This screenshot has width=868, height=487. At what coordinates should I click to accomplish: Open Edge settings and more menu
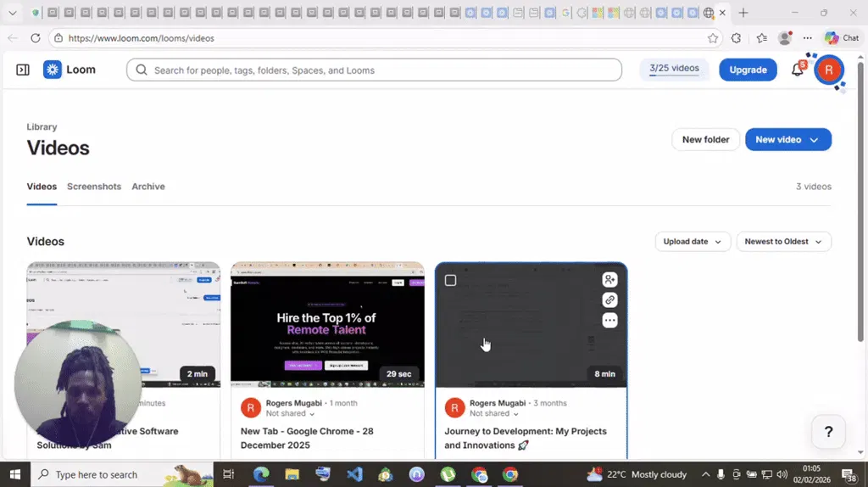808,38
